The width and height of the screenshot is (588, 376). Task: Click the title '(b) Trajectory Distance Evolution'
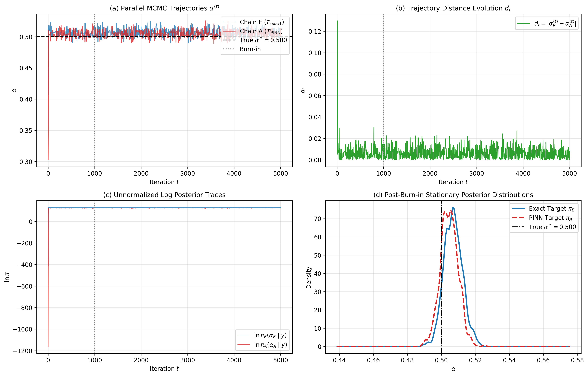pyautogui.click(x=453, y=8)
